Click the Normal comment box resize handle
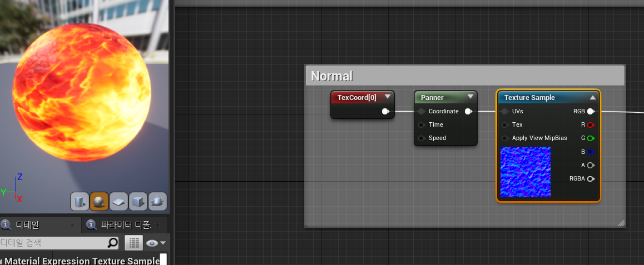Viewport: 644px width, 265px height. [x=621, y=223]
